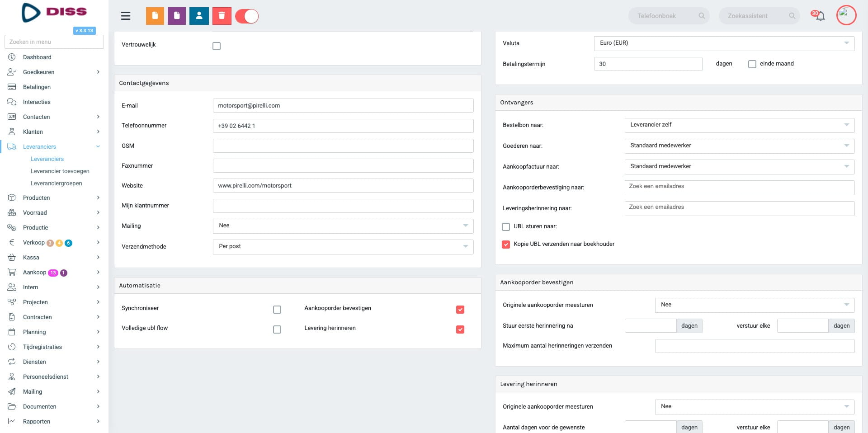The height and width of the screenshot is (433, 868).
Task: Click the red trash delete button
Action: [x=222, y=16]
